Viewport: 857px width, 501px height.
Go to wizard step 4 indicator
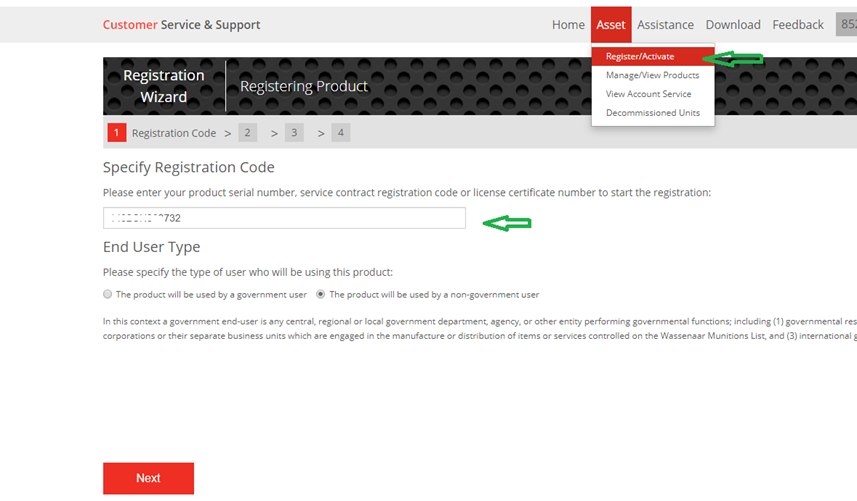[x=341, y=133]
